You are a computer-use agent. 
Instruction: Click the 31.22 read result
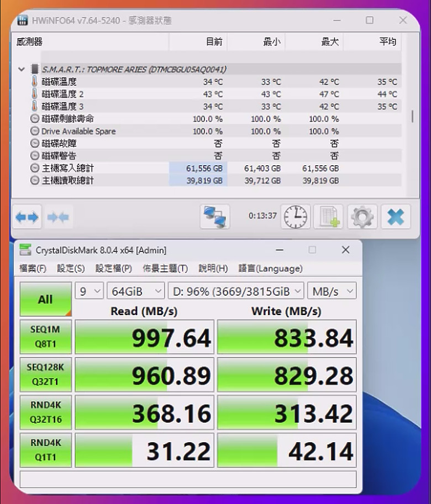(x=144, y=450)
